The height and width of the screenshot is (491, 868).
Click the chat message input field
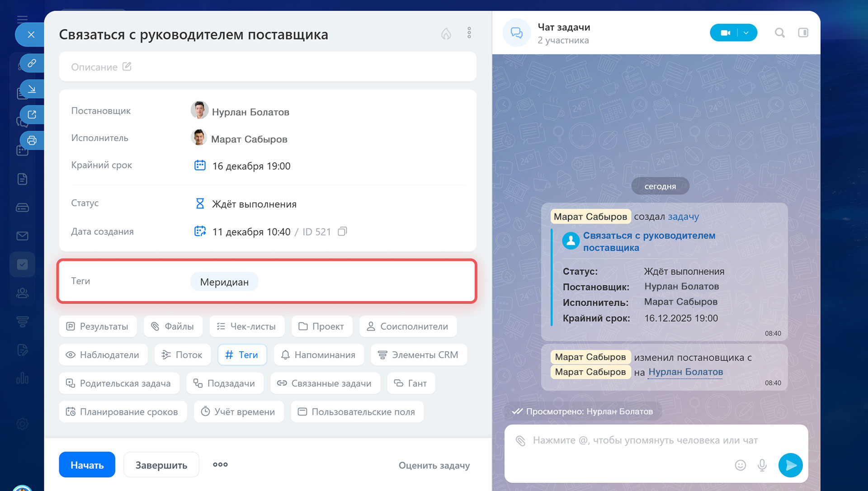(645, 440)
